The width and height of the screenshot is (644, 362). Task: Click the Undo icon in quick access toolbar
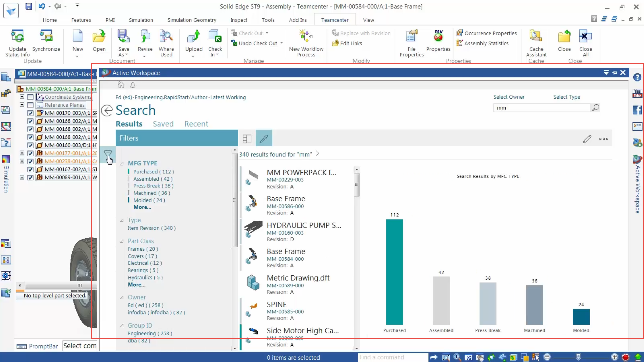point(42,6)
